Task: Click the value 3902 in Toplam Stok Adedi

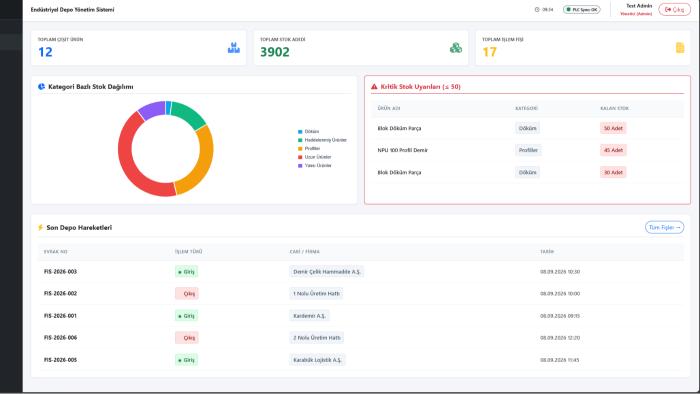Action: (x=275, y=52)
